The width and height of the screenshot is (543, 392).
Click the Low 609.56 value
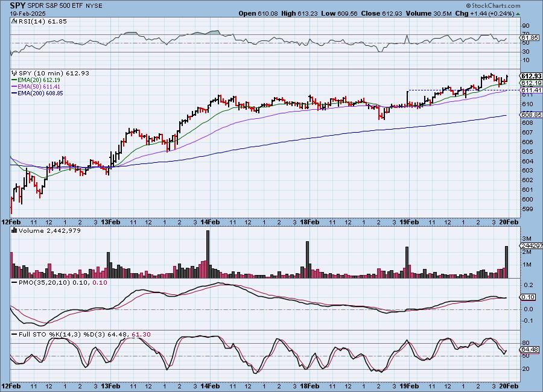(339, 13)
